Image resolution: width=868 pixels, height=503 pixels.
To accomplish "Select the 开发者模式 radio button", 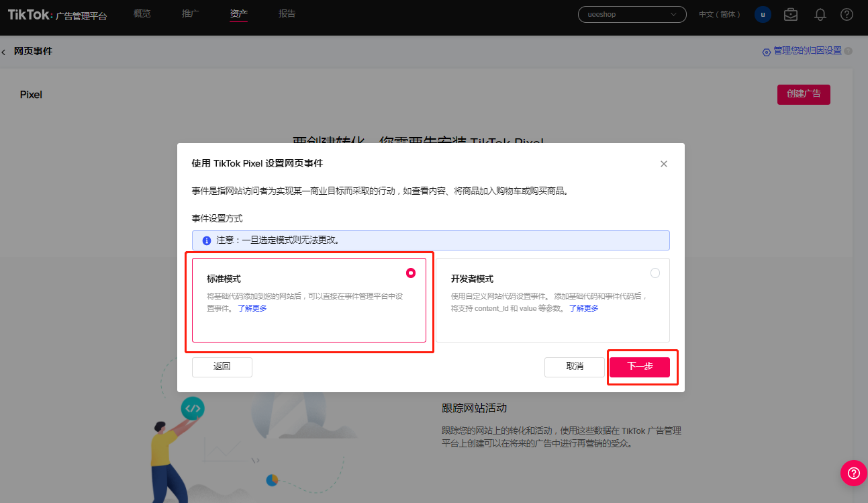I will (x=655, y=273).
